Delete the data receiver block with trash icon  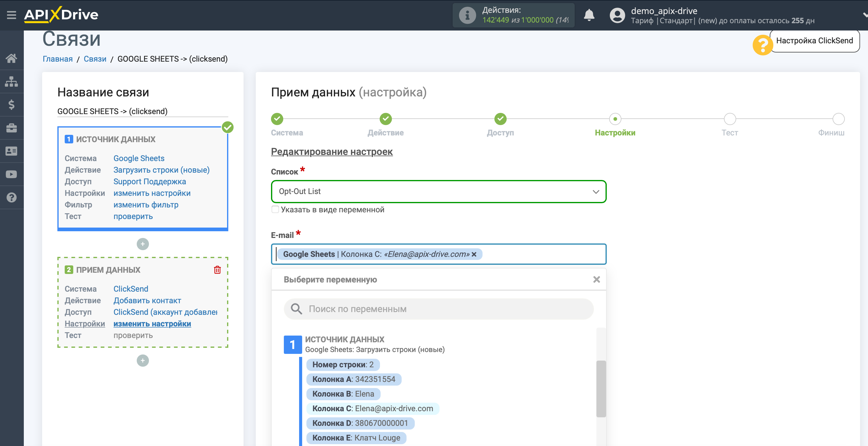click(217, 269)
